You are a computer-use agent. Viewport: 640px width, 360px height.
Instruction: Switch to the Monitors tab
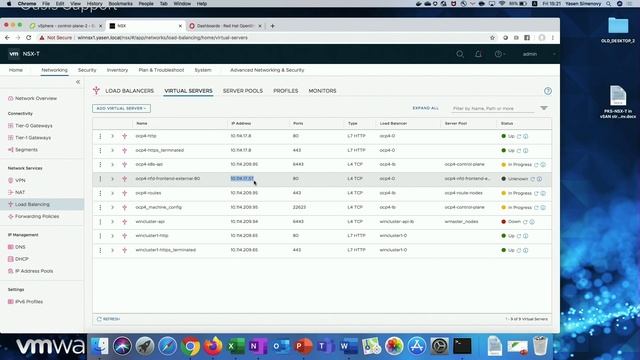click(322, 91)
